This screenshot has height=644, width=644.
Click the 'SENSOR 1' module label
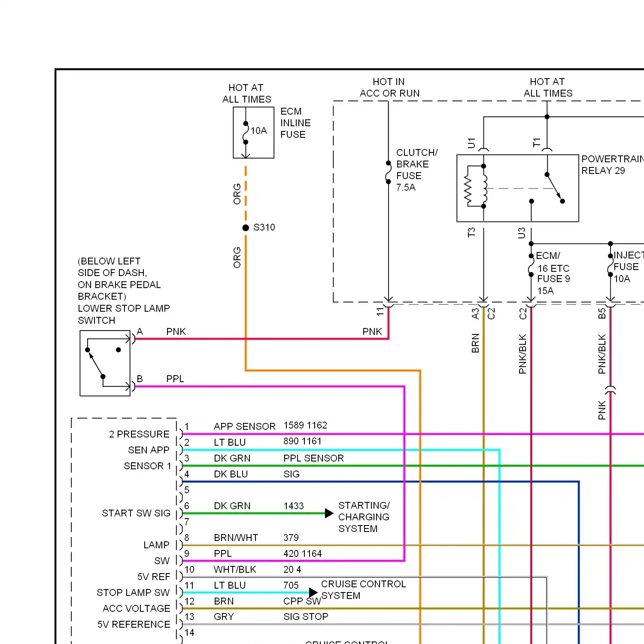pos(147,466)
